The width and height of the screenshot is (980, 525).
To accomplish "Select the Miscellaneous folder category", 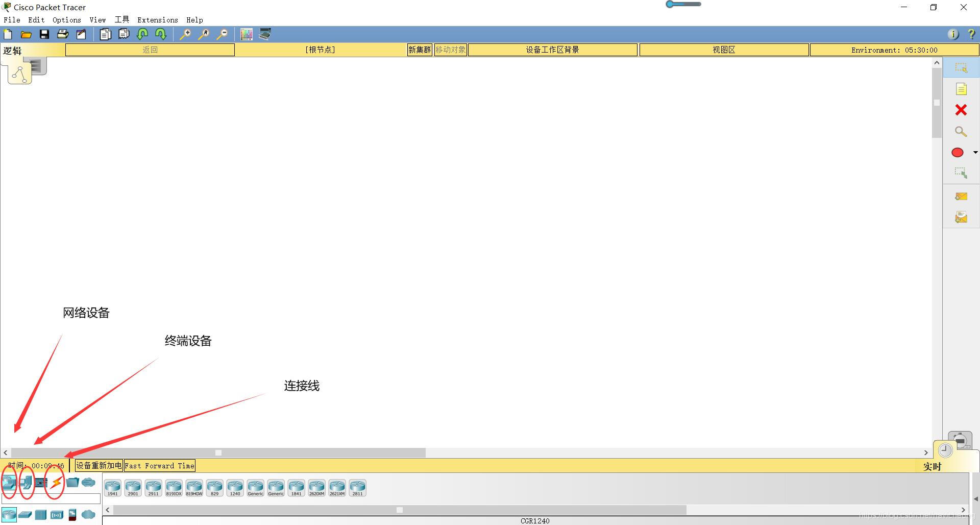I will coord(72,482).
